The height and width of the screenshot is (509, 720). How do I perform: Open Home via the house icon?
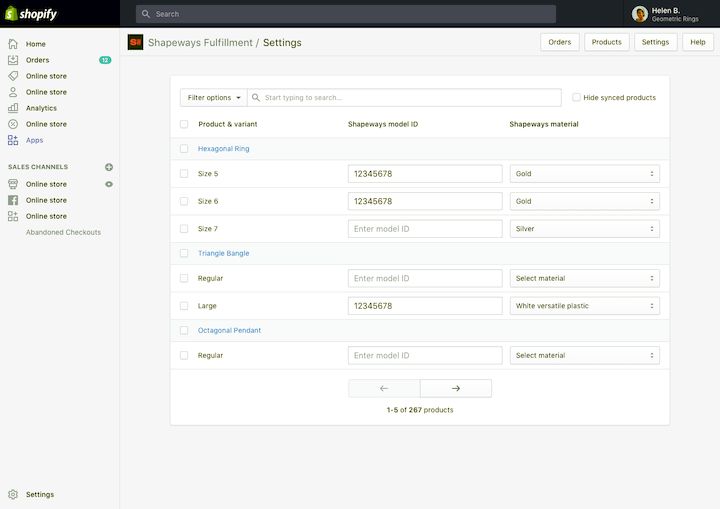(13, 44)
